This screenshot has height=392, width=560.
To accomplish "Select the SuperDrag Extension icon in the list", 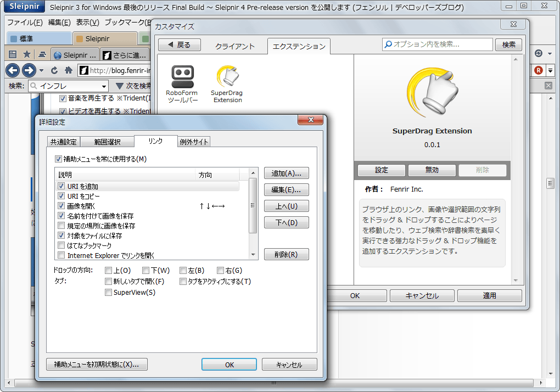I will click(x=227, y=84).
